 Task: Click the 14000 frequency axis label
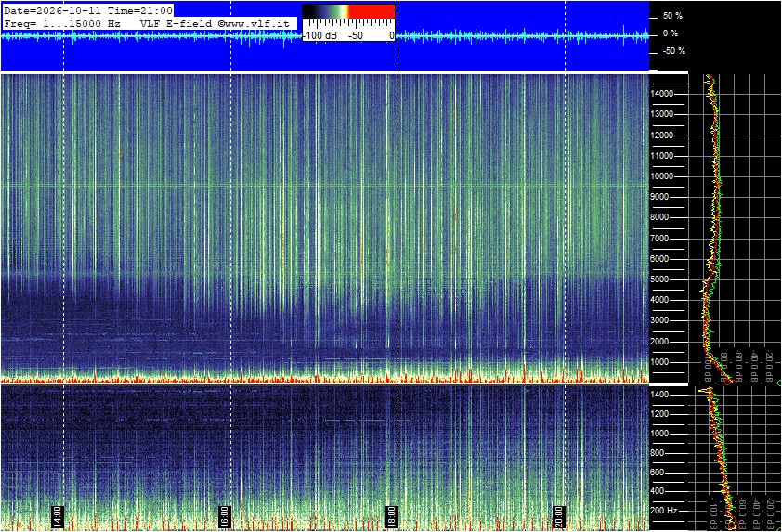click(662, 94)
